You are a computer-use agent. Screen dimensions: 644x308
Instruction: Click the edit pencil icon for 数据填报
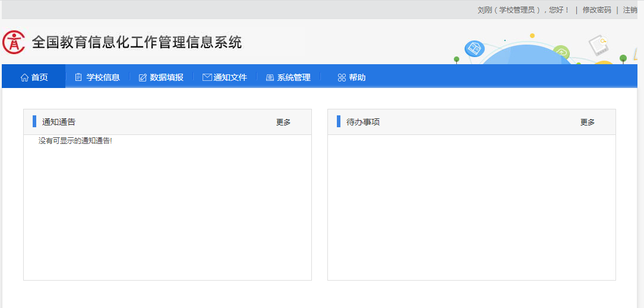pos(143,77)
